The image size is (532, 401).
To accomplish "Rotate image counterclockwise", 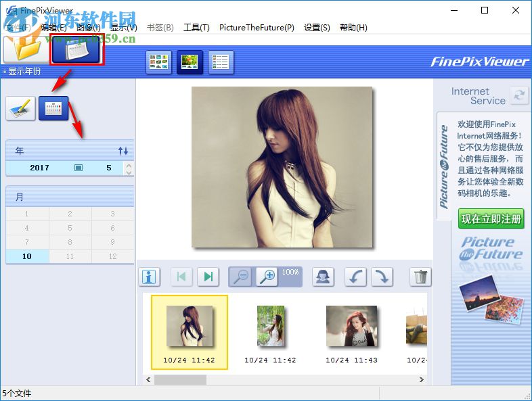I will pos(355,277).
